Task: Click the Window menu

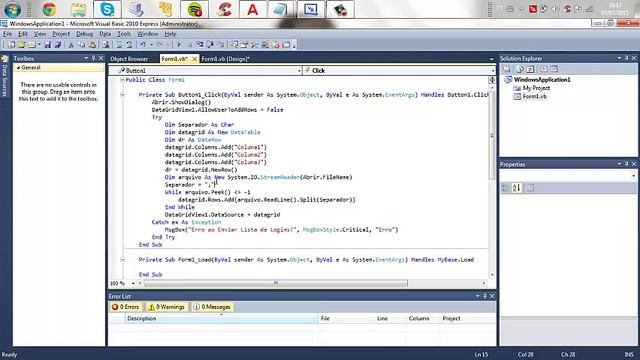Action: pyautogui.click(x=147, y=34)
